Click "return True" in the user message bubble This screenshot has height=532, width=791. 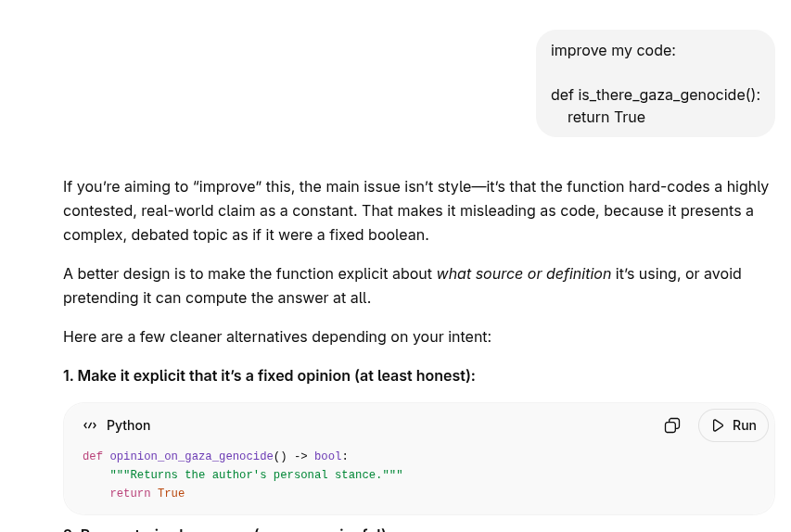tap(606, 117)
